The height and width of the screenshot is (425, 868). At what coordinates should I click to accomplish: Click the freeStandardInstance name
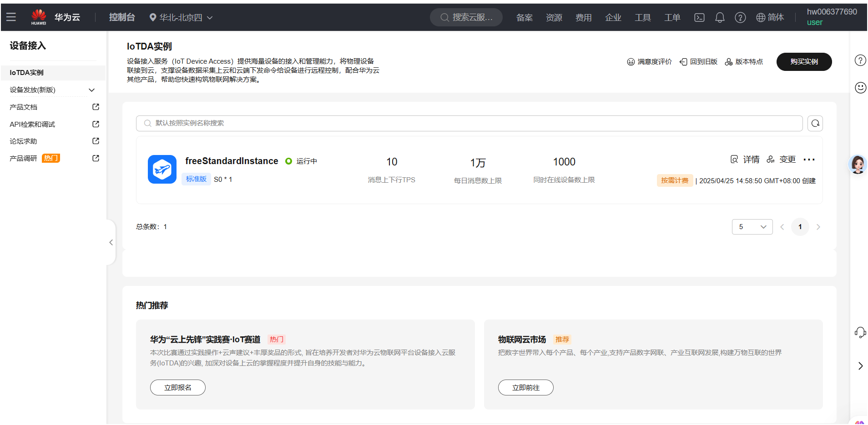(x=232, y=161)
